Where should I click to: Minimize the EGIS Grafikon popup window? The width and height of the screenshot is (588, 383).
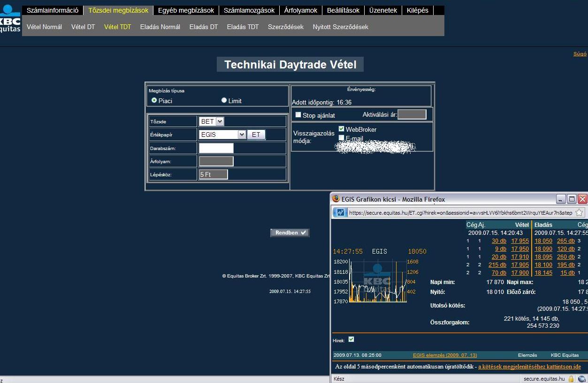(561, 199)
